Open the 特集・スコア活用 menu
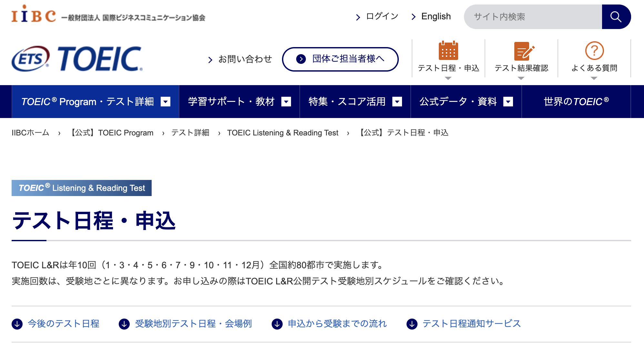The height and width of the screenshot is (356, 644). 355,102
